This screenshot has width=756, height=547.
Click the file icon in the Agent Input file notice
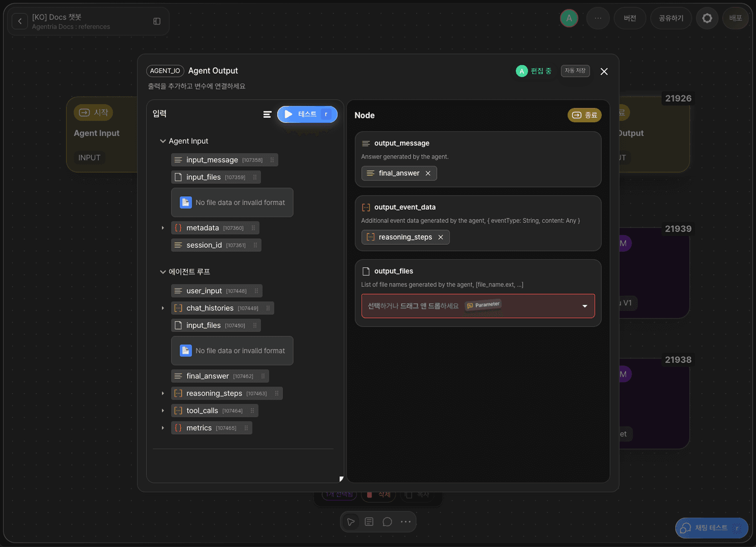(x=186, y=203)
